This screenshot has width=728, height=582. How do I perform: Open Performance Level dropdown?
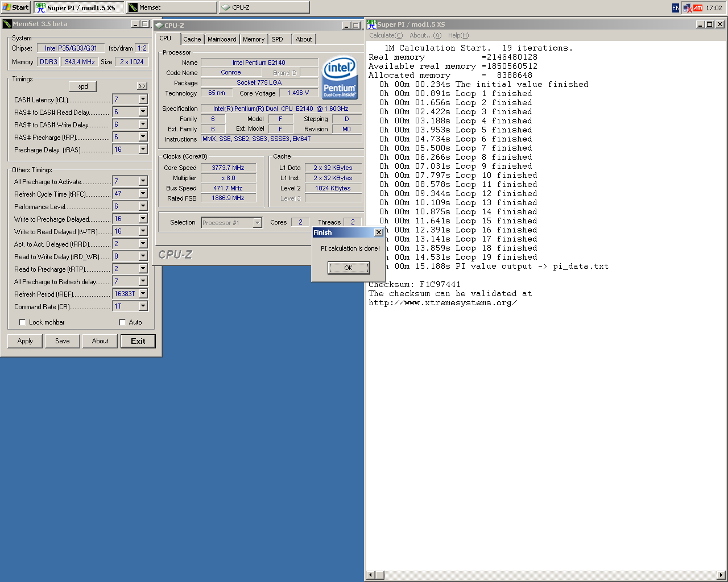143,206
